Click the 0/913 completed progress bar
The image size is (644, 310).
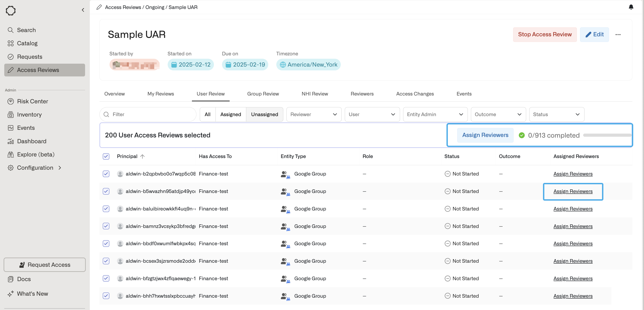tap(607, 135)
